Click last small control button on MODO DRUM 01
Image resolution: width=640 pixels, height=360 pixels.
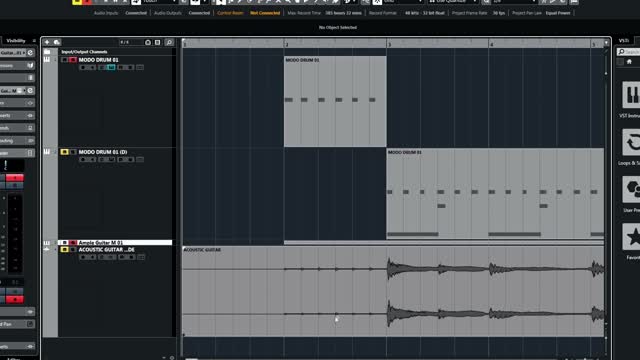140,67
